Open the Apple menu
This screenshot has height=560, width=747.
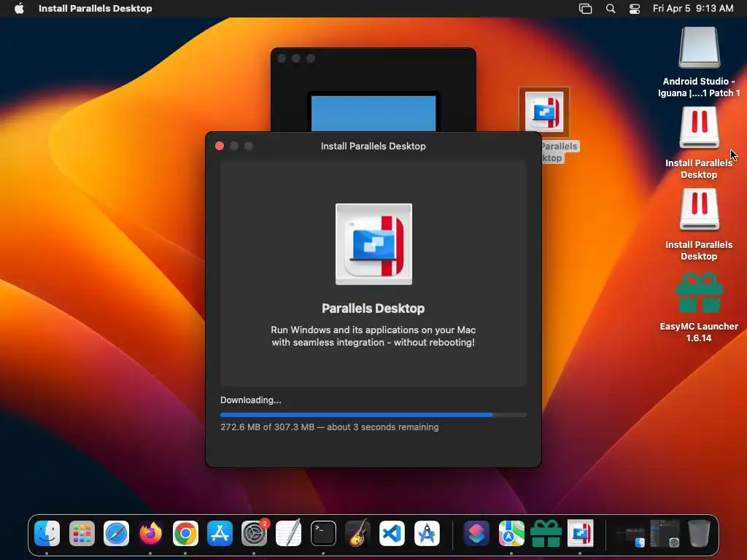[19, 8]
